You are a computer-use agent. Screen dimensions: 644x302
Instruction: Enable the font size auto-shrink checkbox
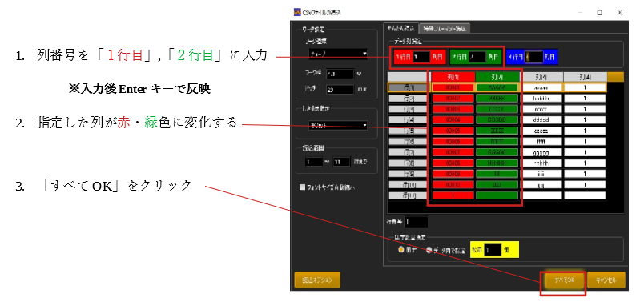tap(303, 187)
